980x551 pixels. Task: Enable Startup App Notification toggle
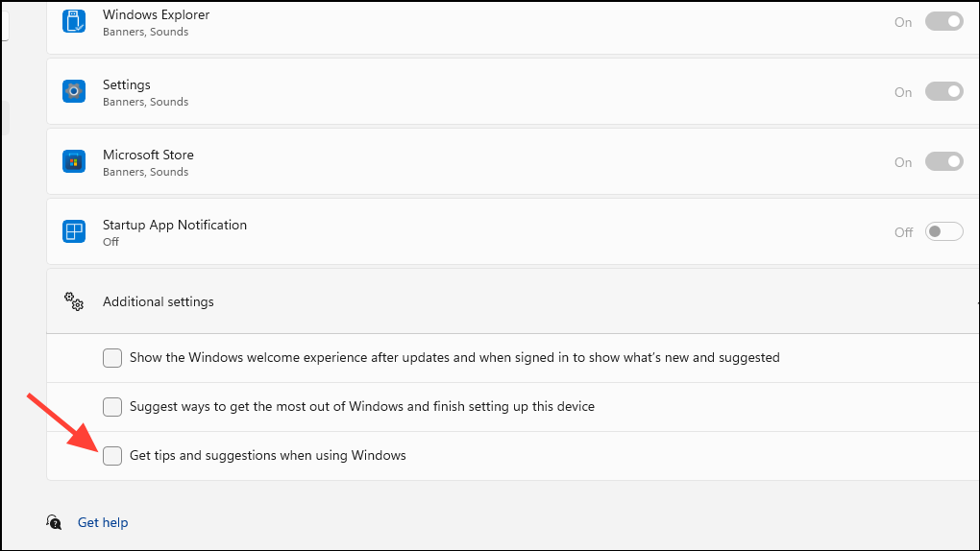coord(943,231)
